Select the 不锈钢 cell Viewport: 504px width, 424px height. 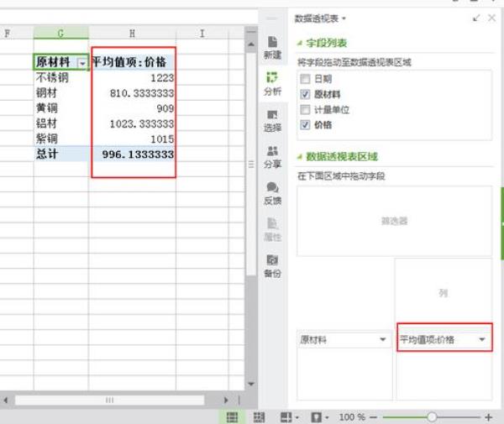click(x=60, y=78)
